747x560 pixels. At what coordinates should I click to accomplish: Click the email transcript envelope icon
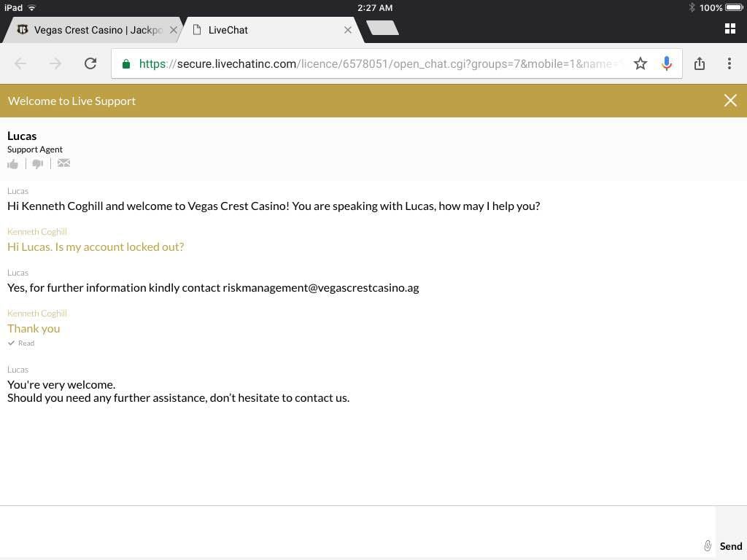64,163
